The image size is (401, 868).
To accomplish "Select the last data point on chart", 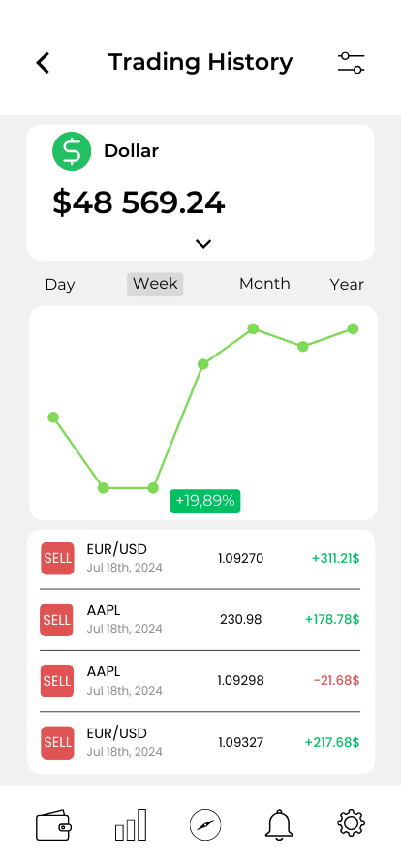I will tap(353, 328).
